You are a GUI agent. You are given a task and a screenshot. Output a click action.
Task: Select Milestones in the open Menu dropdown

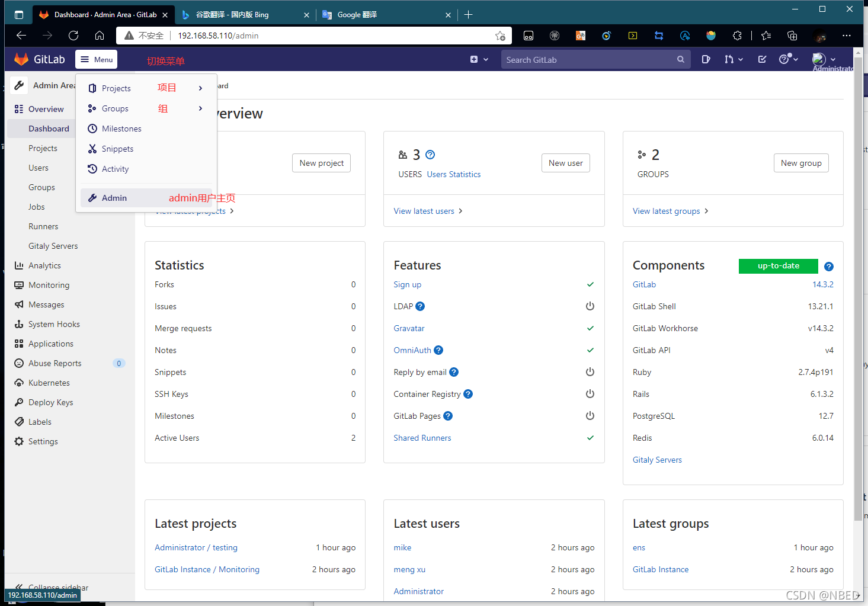121,129
